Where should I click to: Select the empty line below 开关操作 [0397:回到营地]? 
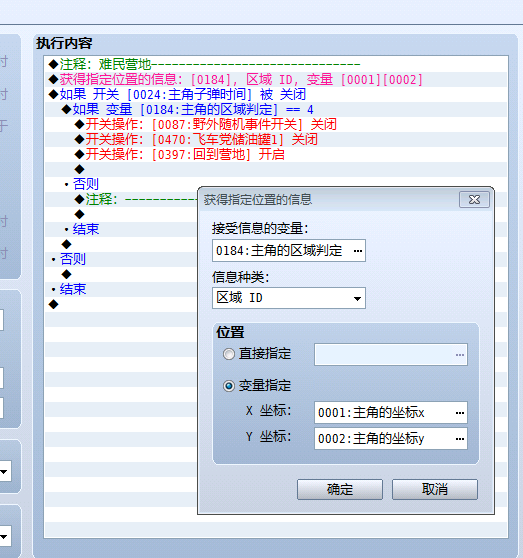click(x=276, y=169)
